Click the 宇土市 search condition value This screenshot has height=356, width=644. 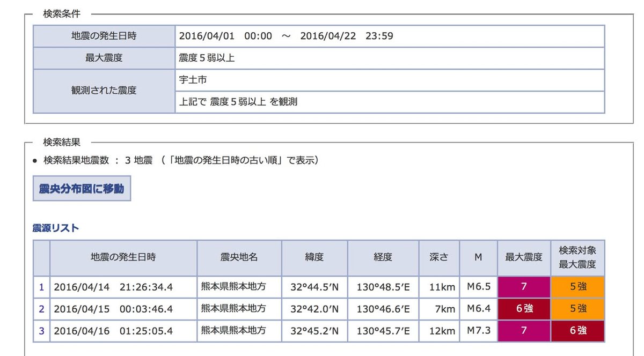(193, 80)
